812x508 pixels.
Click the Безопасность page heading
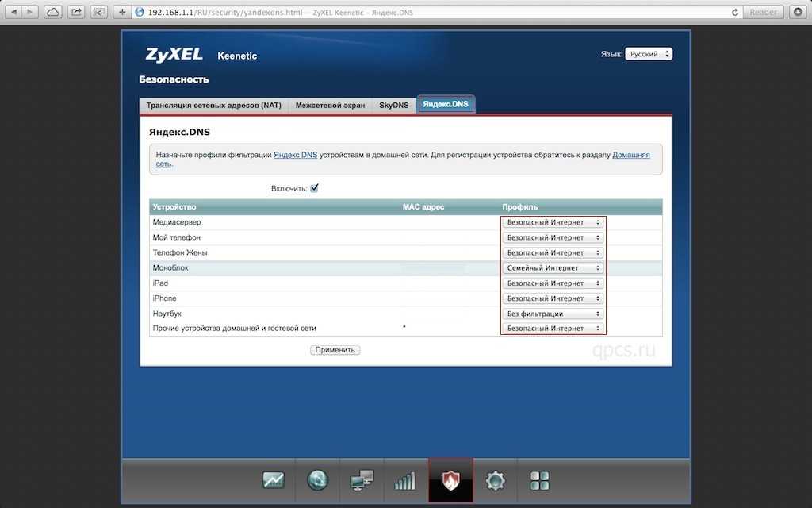(174, 79)
